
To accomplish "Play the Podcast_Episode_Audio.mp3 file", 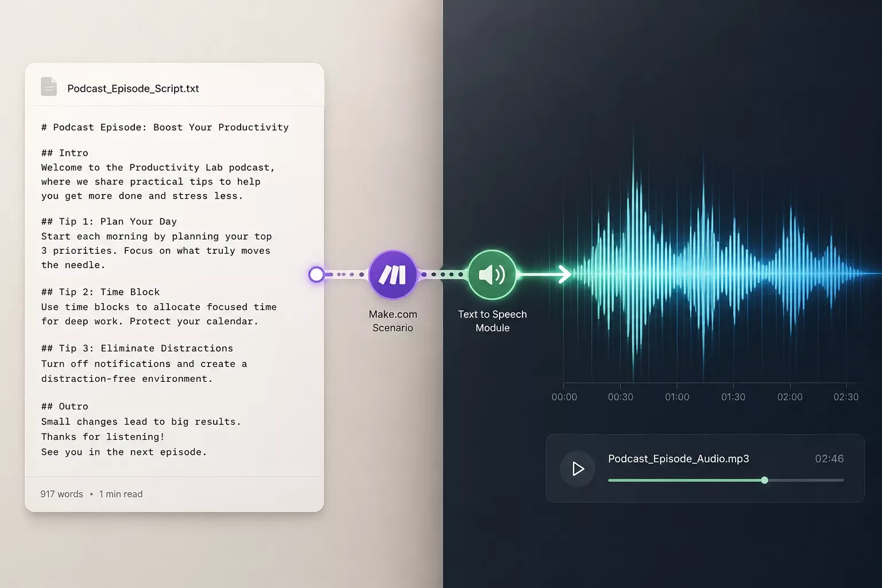I will (x=578, y=469).
